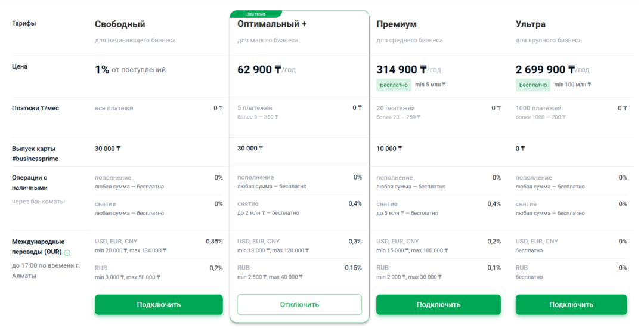
Task: Click the 1% от поступлений price text
Action: (130, 70)
